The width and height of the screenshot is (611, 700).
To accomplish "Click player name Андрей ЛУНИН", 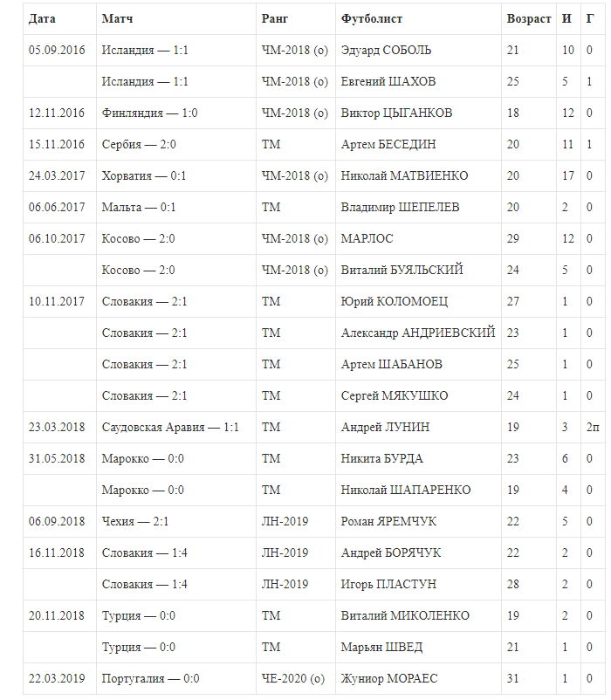I will click(x=385, y=427).
